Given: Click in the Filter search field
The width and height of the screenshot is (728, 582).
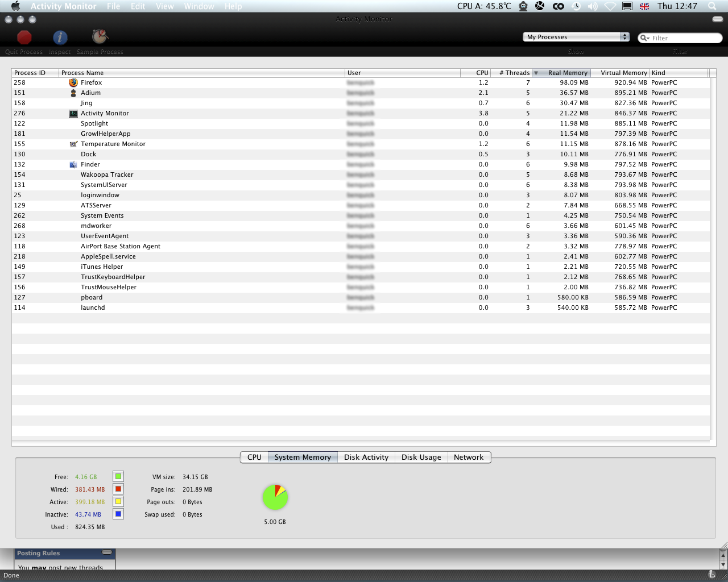Looking at the screenshot, I should tap(680, 38).
